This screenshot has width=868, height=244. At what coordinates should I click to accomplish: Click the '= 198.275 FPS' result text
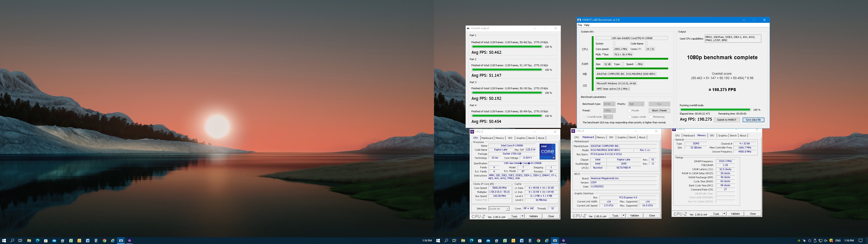722,90
